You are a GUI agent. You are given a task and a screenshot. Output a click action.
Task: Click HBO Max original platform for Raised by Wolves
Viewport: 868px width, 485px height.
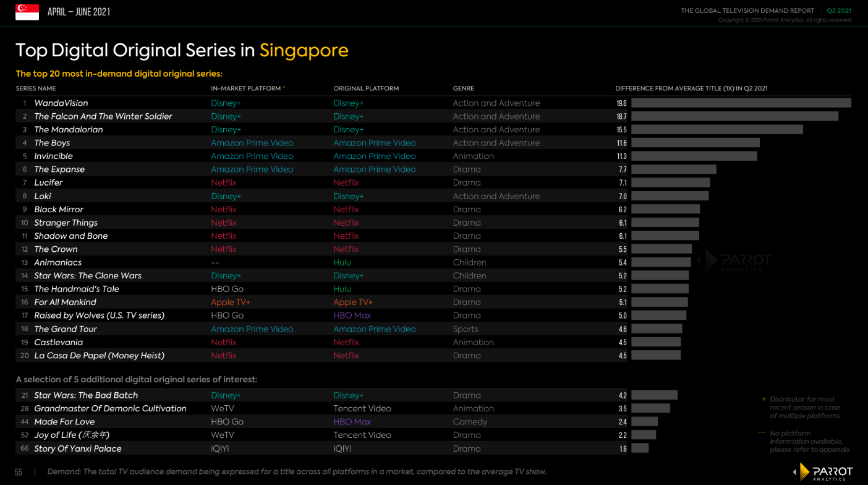click(352, 315)
